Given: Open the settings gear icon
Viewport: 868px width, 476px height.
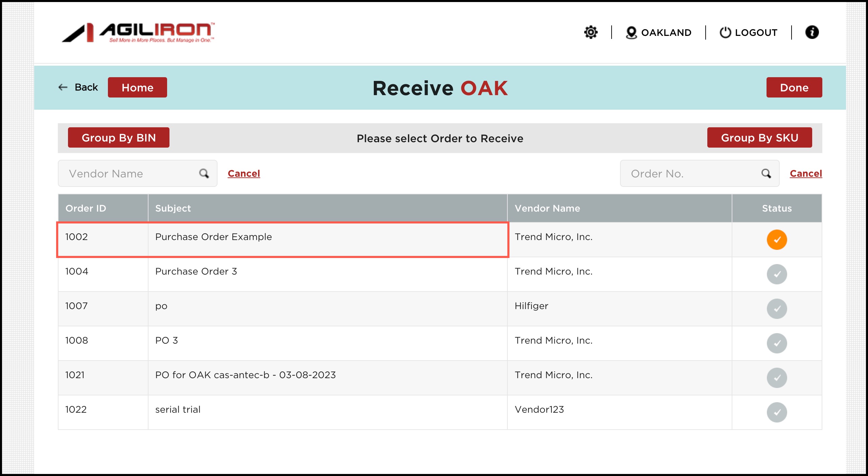Looking at the screenshot, I should coord(591,33).
